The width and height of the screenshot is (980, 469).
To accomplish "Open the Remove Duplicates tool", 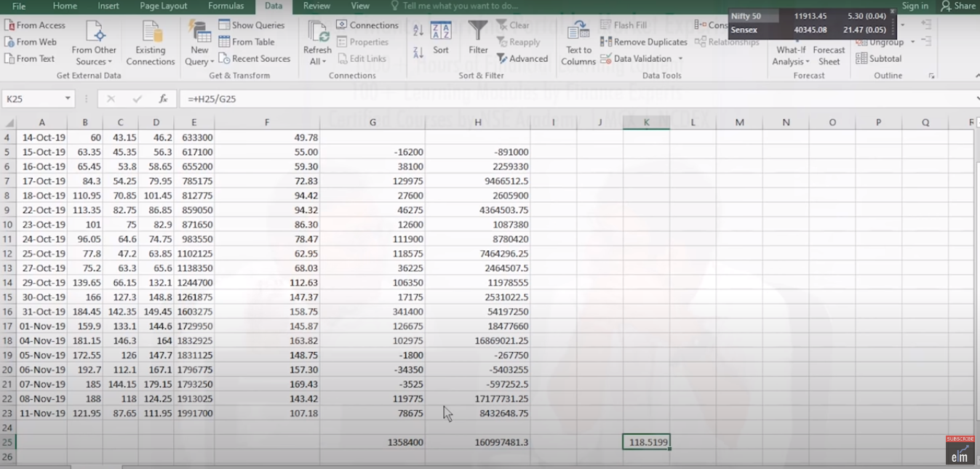I will (x=648, y=41).
